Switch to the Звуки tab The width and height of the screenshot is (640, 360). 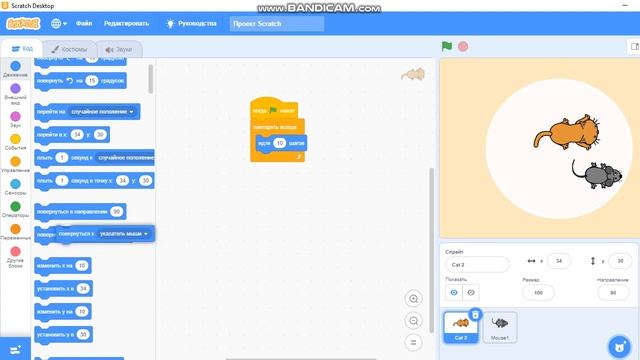coord(119,49)
